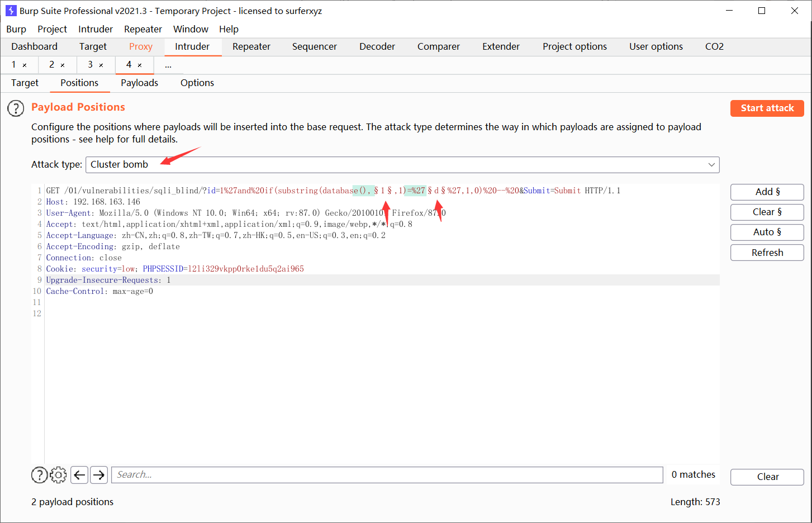
Task: Open the CO2 extension tab
Action: (714, 46)
